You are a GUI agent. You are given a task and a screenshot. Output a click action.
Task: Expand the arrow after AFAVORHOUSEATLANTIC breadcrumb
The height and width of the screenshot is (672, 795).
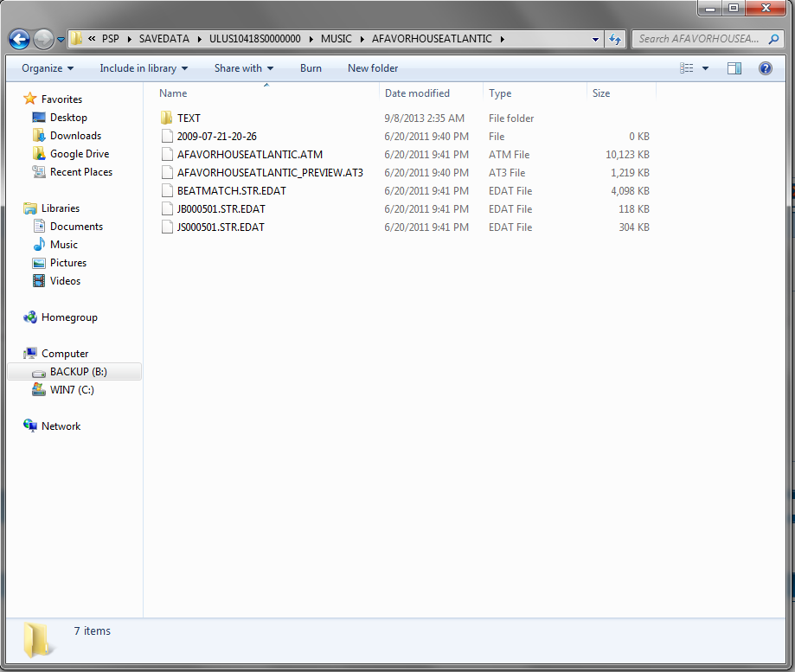(502, 39)
